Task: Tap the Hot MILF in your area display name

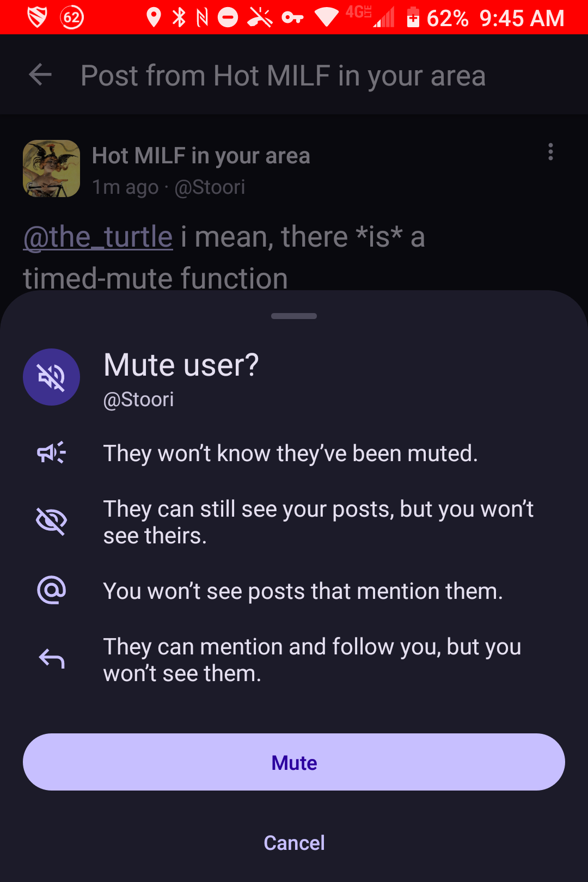Action: tap(201, 156)
